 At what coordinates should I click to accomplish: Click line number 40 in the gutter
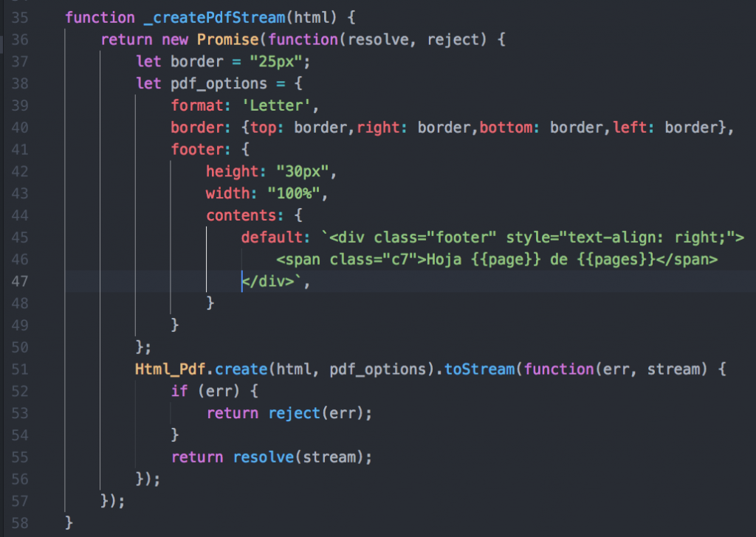point(20,128)
